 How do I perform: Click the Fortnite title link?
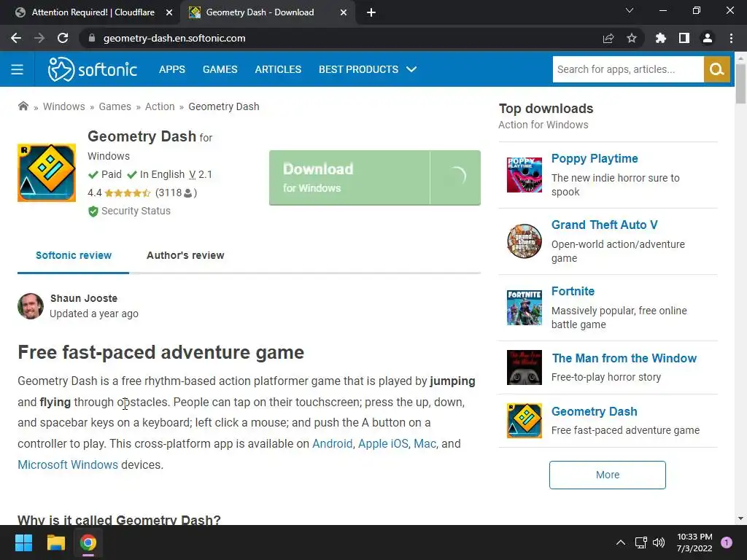coord(573,291)
